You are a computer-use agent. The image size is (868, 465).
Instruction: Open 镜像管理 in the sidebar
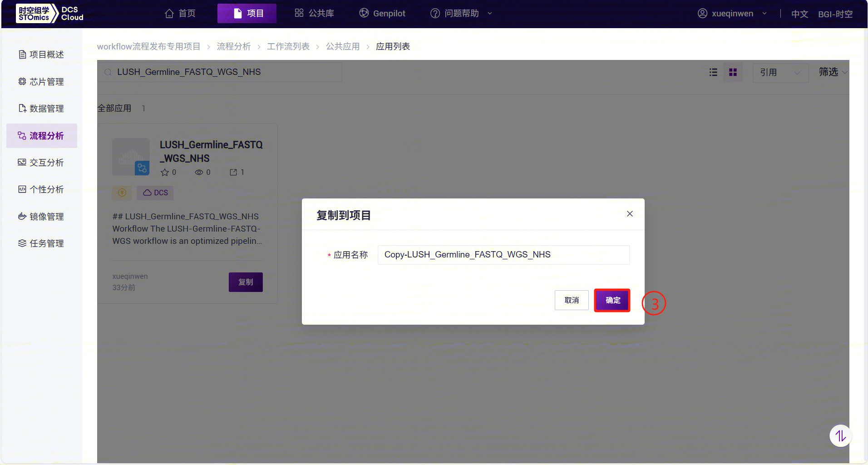42,217
